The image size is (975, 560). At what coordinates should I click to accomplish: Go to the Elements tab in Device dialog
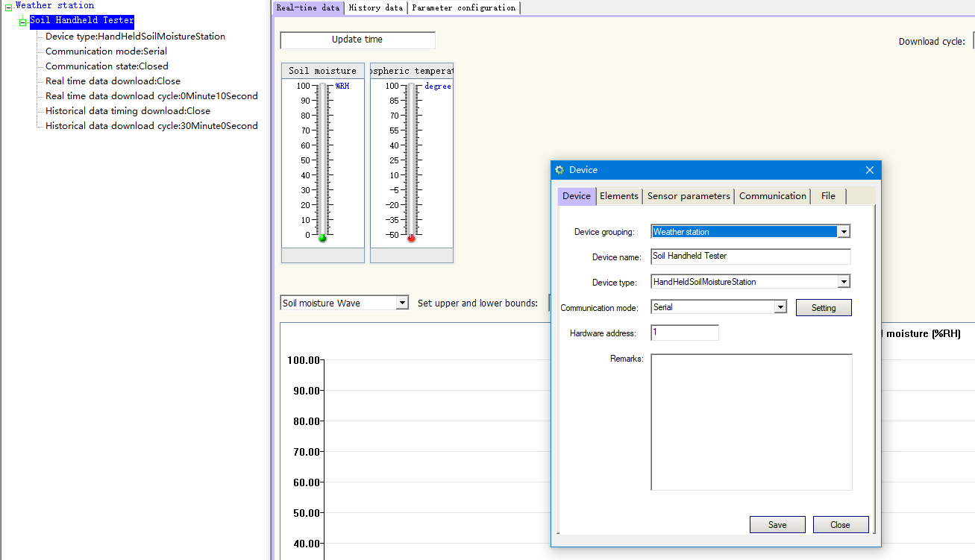pyautogui.click(x=619, y=196)
